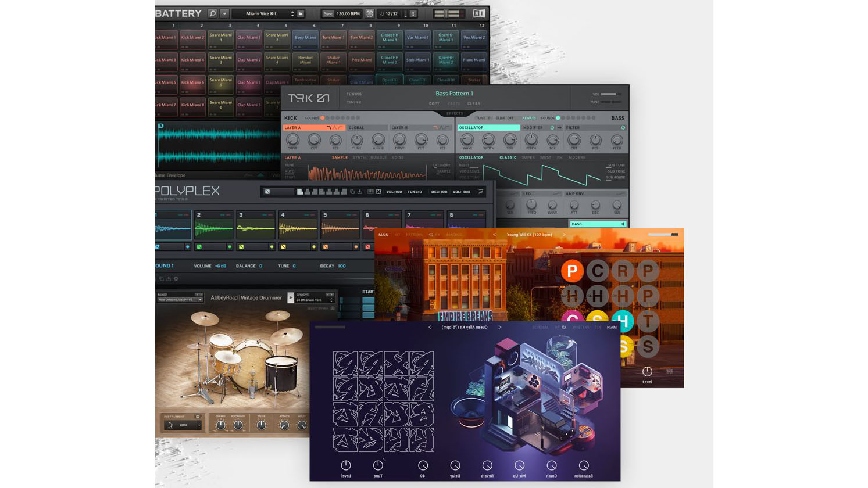Click the keyboard grid icon in Polyplex top bar
This screenshot has height=488, width=868.
coord(370,192)
